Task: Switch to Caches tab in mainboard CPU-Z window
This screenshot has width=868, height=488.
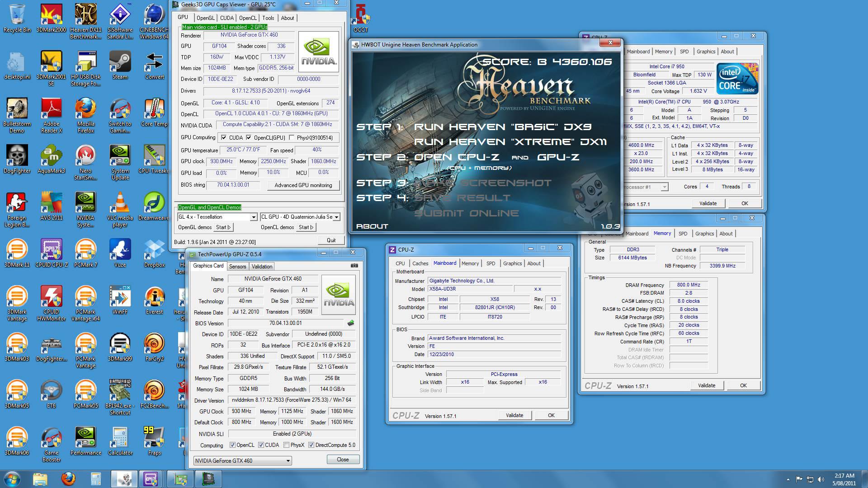Action: tap(420, 263)
